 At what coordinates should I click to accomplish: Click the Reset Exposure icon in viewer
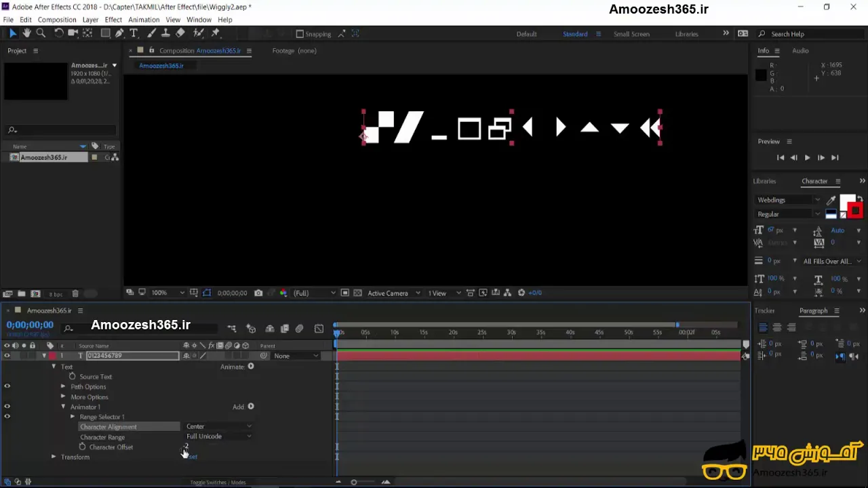(521, 293)
